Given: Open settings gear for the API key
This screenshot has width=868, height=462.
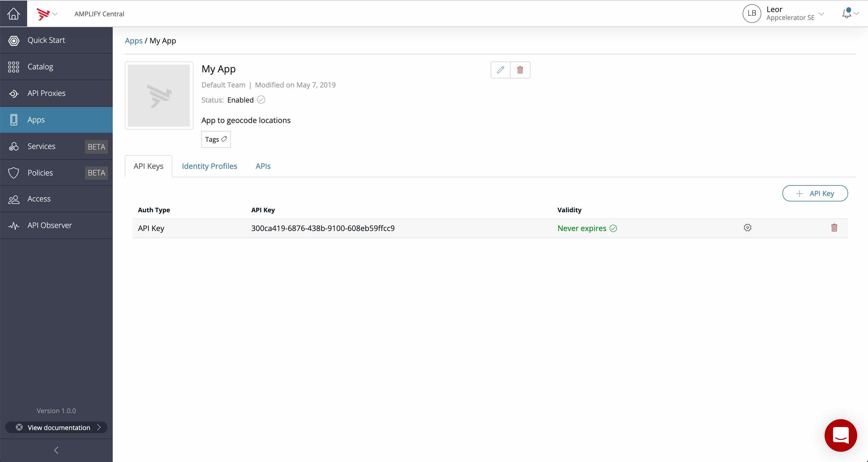Looking at the screenshot, I should [747, 228].
